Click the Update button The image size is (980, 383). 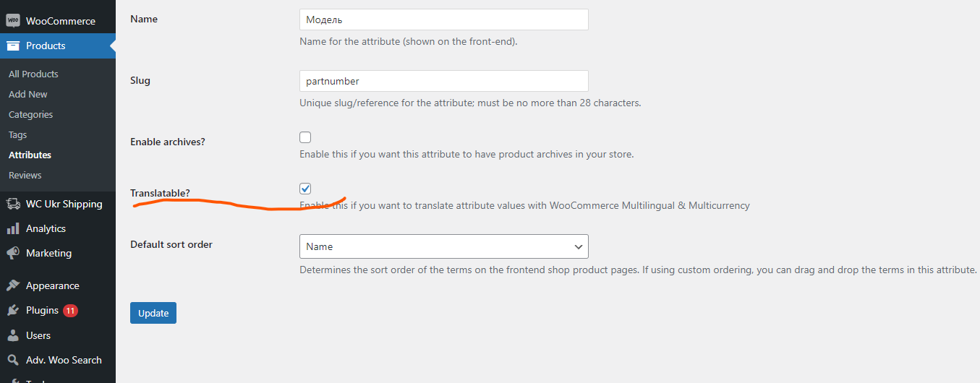(x=153, y=313)
